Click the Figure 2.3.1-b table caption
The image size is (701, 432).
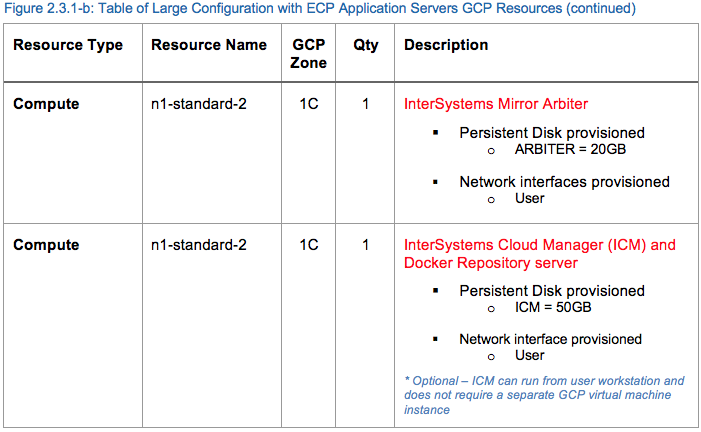(319, 9)
